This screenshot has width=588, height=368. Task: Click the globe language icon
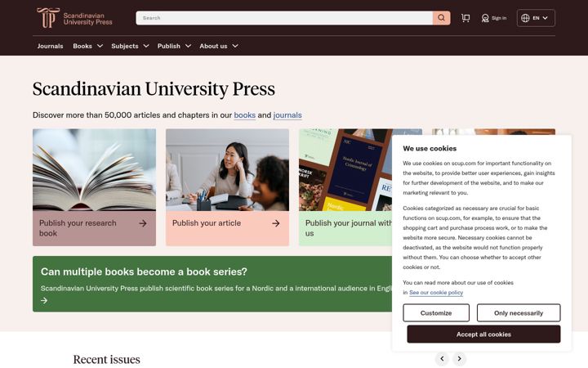tap(525, 18)
